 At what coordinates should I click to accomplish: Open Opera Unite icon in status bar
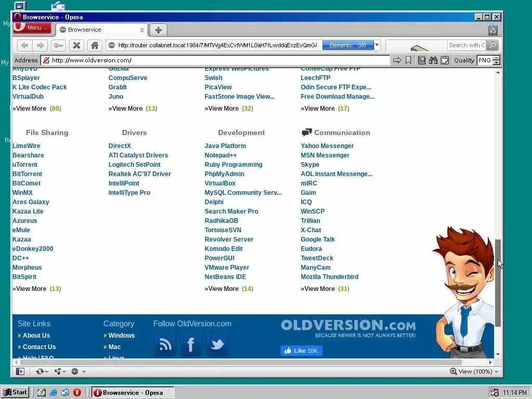click(58, 371)
